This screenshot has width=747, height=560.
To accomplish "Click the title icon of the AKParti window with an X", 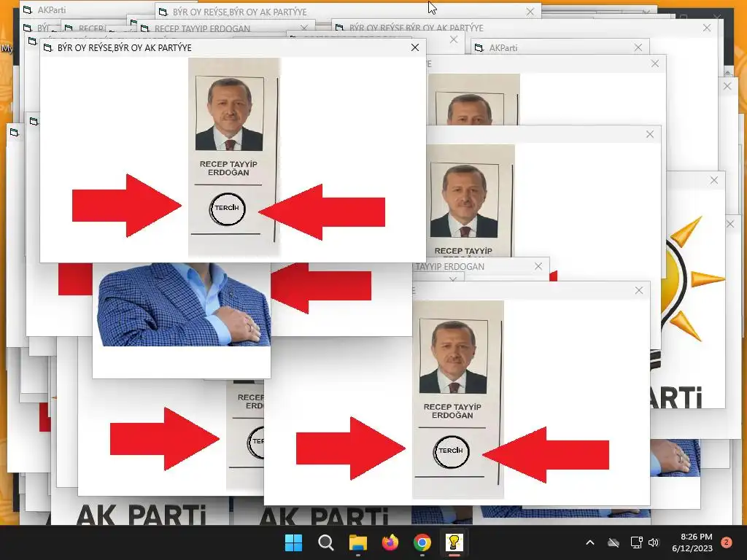I will coord(479,47).
